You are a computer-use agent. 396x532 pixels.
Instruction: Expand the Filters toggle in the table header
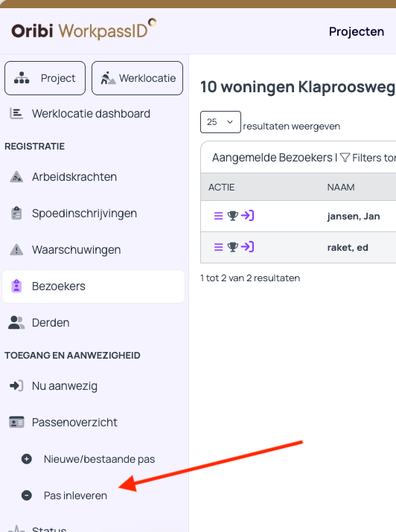[368, 158]
